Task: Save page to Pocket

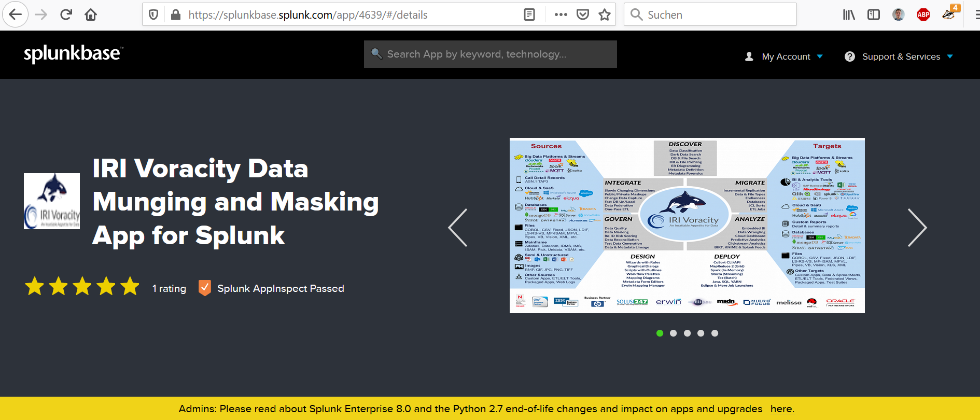Action: [583, 15]
